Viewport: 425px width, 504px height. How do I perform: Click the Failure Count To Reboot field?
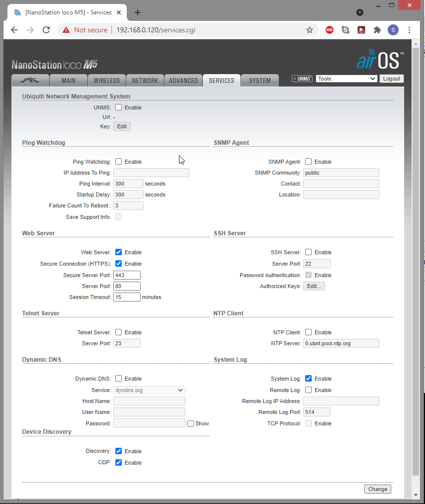point(129,205)
